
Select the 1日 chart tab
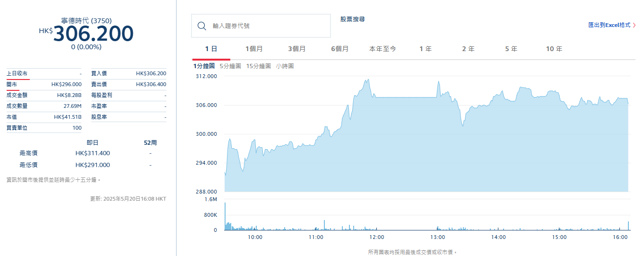point(211,49)
